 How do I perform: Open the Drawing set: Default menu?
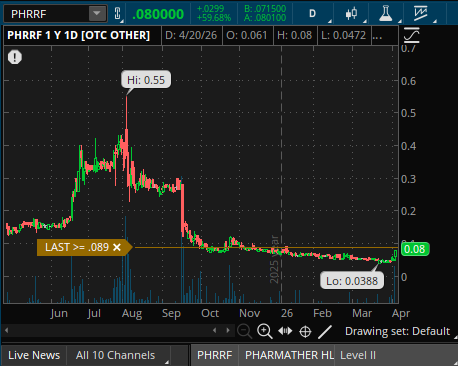397,331
